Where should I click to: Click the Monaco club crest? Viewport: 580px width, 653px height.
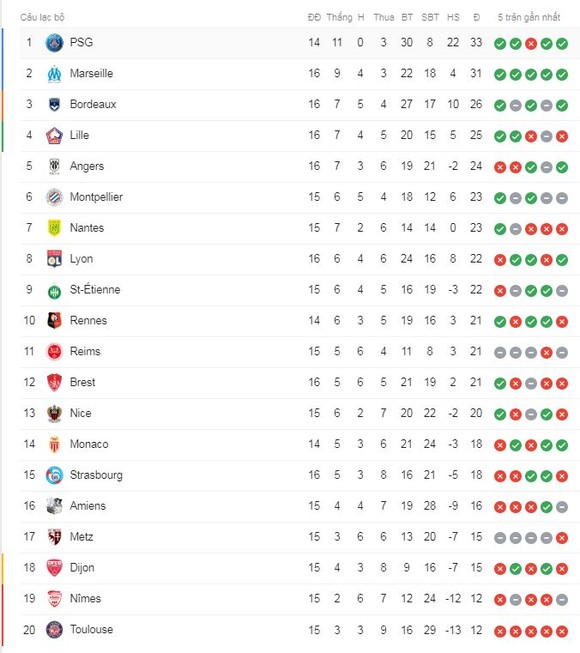point(54,444)
